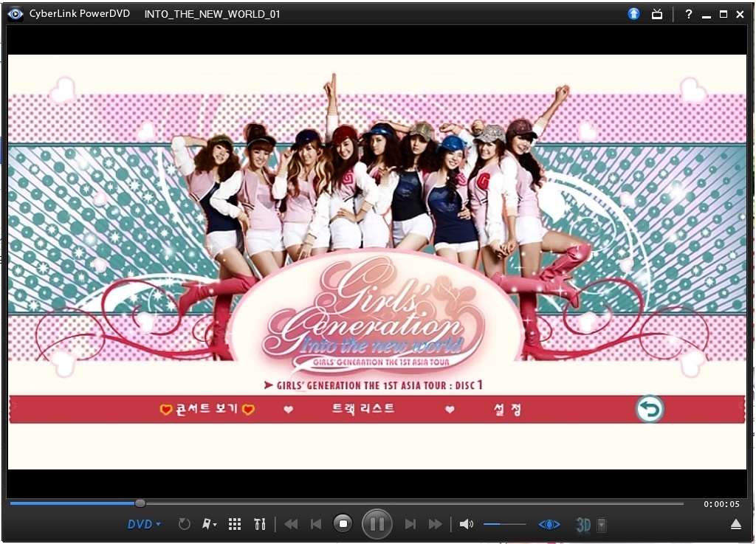Maximize the PowerDVD window
The image size is (756, 544).
pyautogui.click(x=724, y=14)
